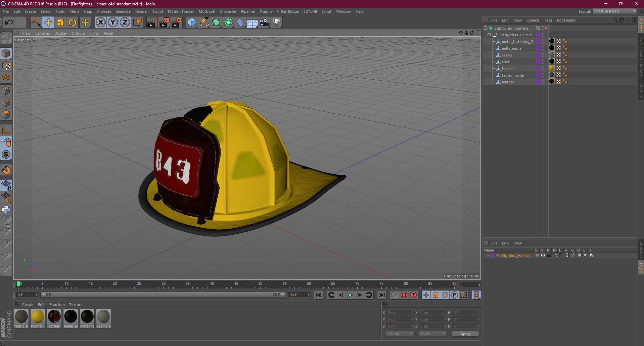Open the Array modeling objects icon
The height and width of the screenshot is (346, 644).
[228, 23]
